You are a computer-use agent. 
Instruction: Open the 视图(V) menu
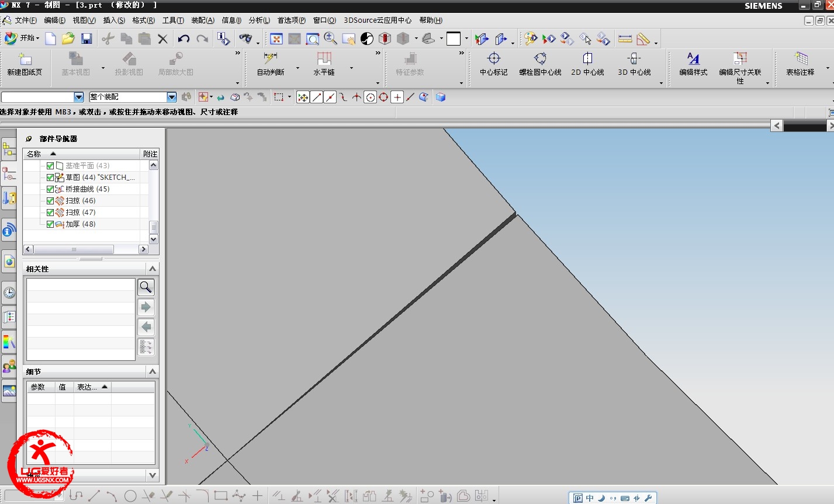click(x=84, y=20)
